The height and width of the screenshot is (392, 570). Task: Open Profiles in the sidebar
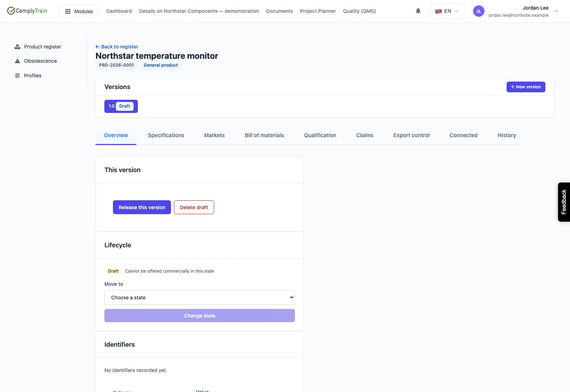tap(32, 76)
